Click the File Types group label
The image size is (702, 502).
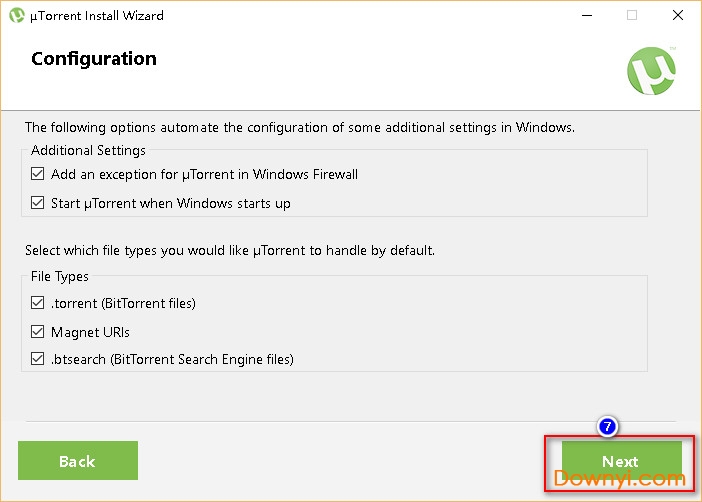(60, 276)
